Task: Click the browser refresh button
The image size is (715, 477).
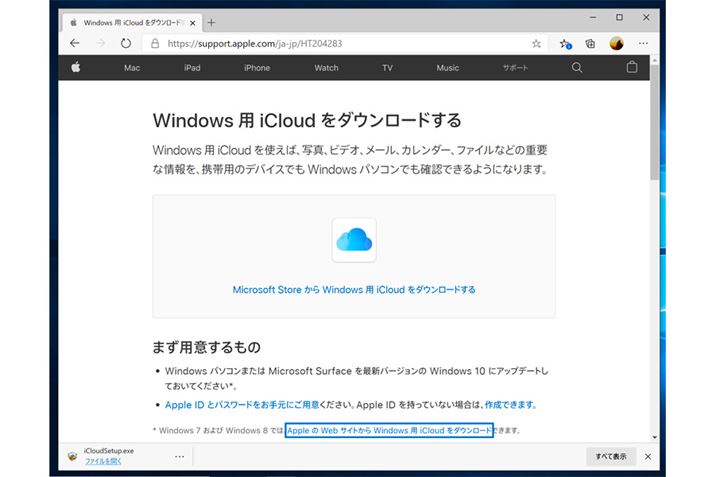Action: (x=126, y=44)
